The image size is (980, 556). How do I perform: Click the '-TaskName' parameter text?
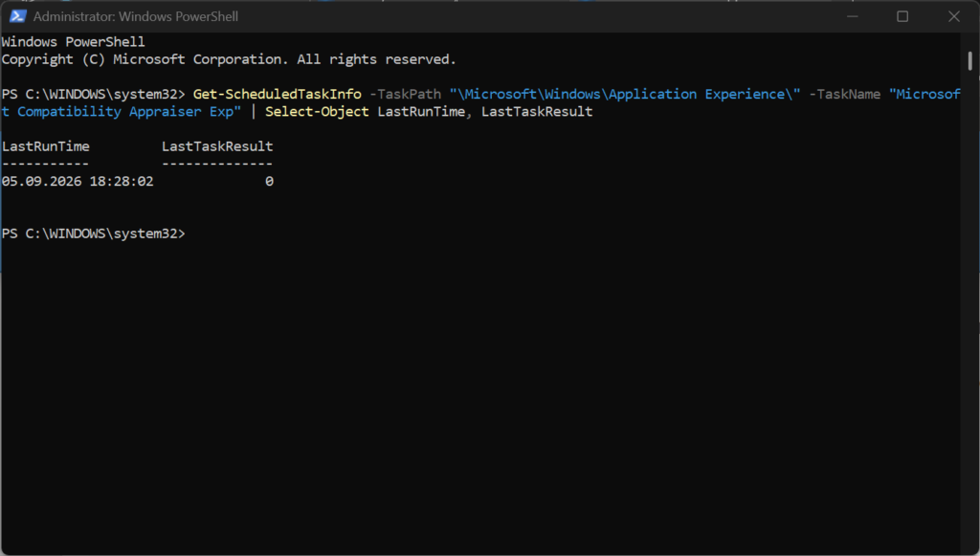pos(844,95)
